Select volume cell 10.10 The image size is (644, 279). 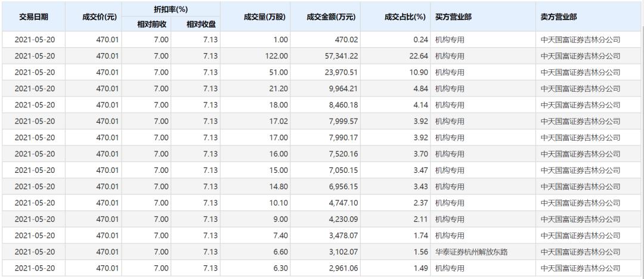279,203
